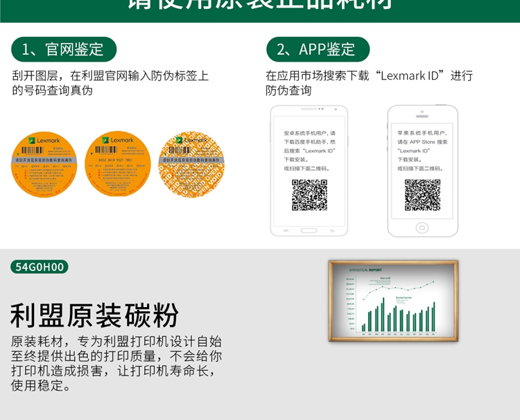Select the sticker showing the revealed number code
This screenshot has width=520, height=420.
(x=117, y=163)
